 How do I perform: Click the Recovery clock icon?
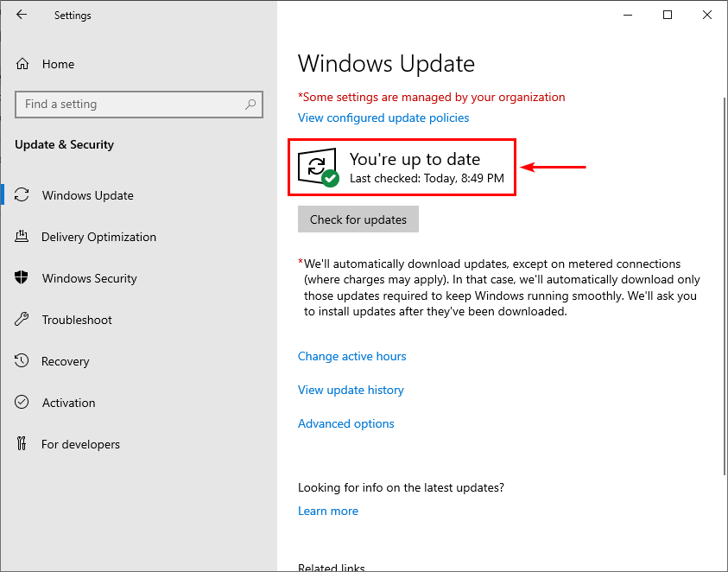(x=22, y=360)
